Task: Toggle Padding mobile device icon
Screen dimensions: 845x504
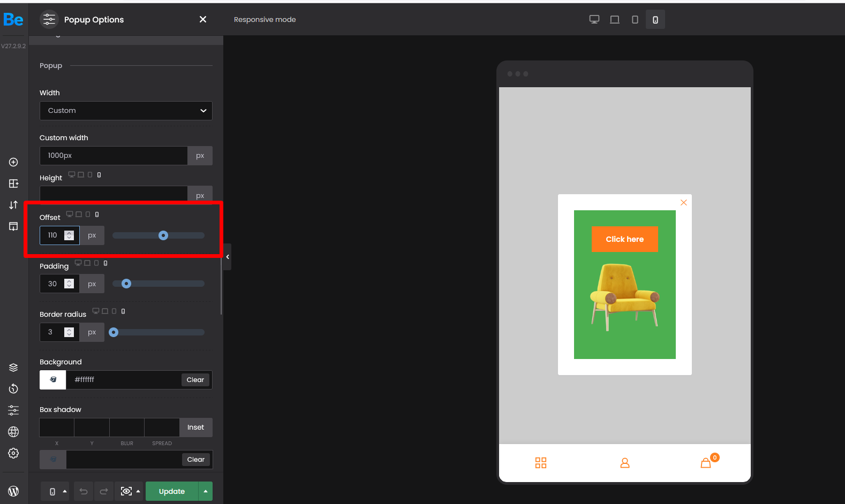Action: pyautogui.click(x=105, y=263)
